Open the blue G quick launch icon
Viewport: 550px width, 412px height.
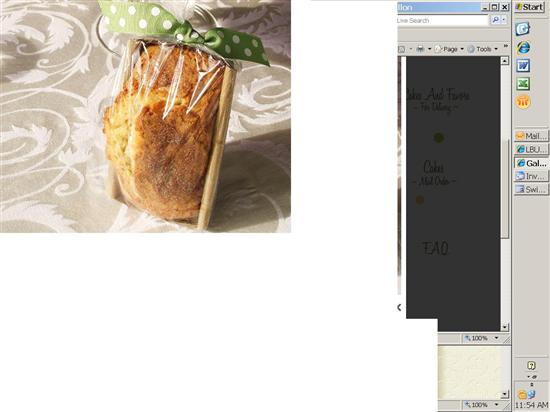[523, 29]
